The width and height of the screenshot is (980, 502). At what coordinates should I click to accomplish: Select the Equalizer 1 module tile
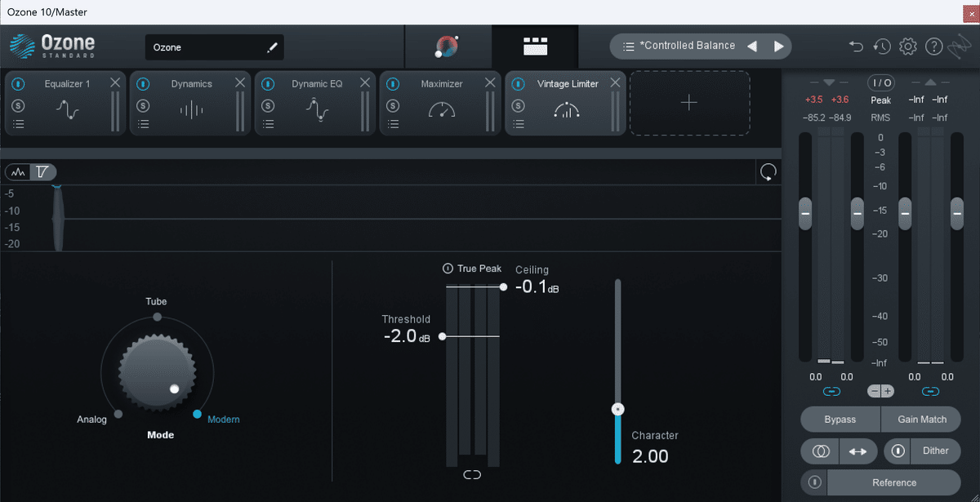click(x=65, y=103)
